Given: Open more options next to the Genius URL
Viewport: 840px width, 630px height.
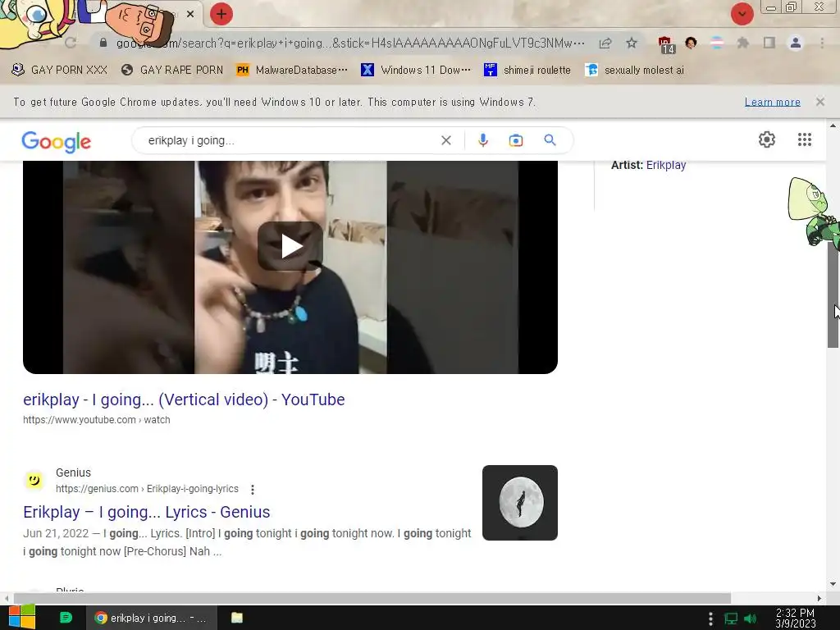Looking at the screenshot, I should pos(253,489).
